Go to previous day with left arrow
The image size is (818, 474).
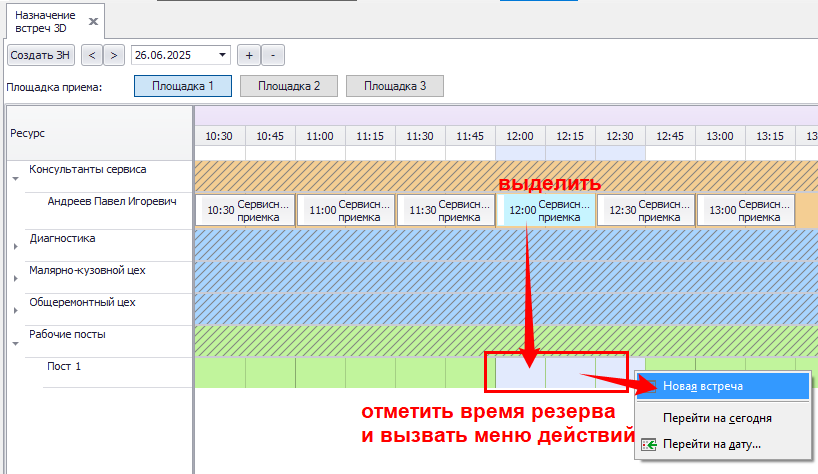(x=91, y=55)
